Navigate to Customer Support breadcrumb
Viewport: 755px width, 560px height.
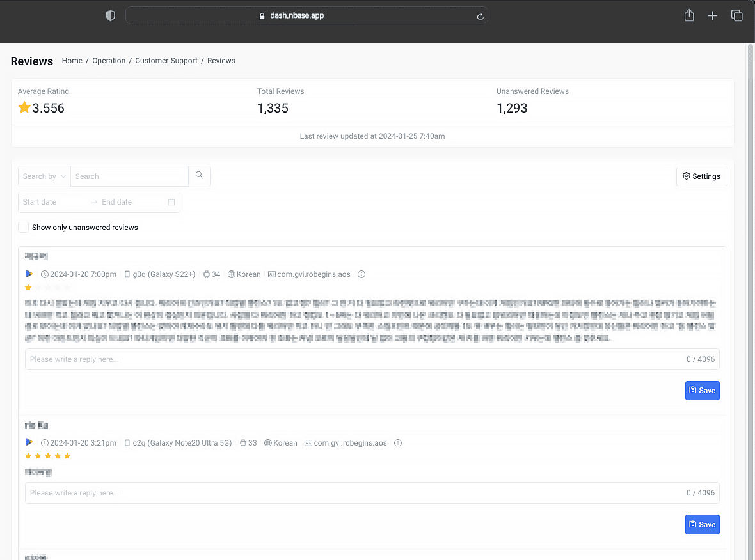pos(166,60)
